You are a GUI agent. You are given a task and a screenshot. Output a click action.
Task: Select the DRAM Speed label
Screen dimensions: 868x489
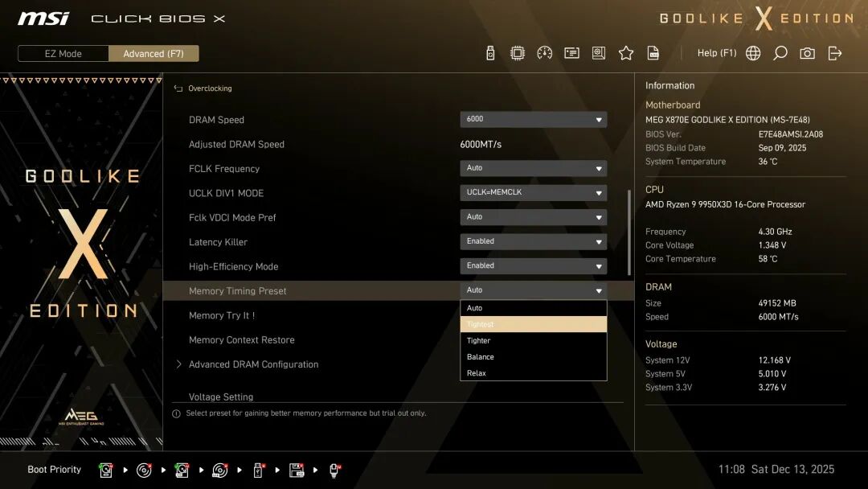[x=216, y=120]
